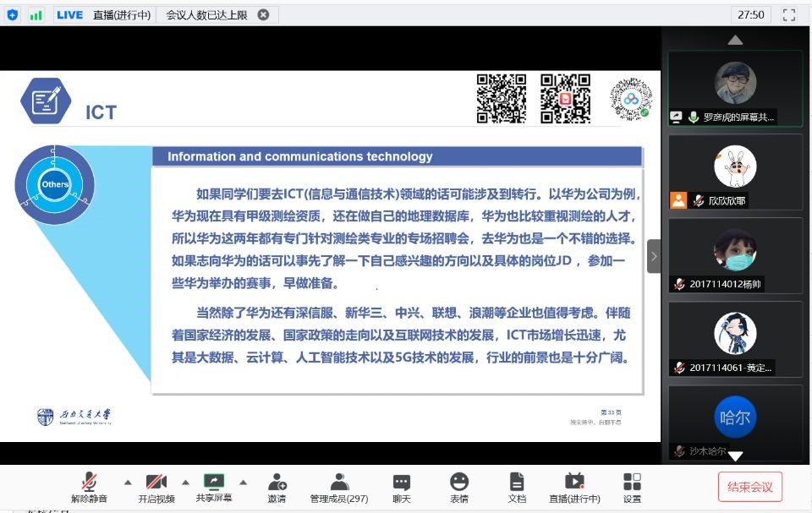
Task: Collapse the participant video sidebar with chevron
Action: point(654,256)
